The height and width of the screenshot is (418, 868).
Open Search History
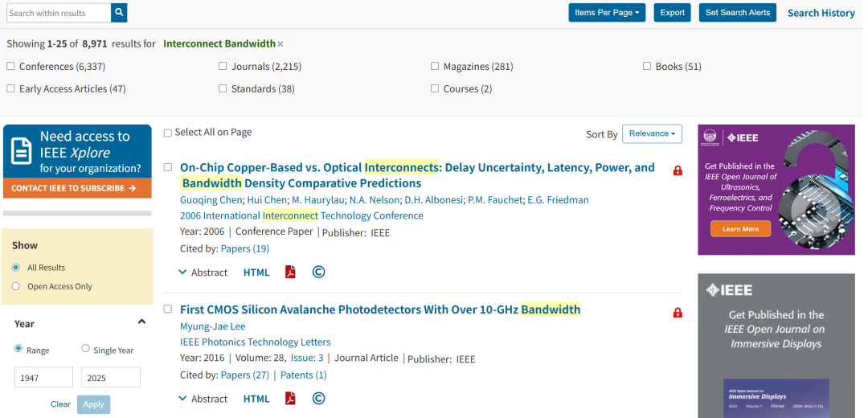pyautogui.click(x=821, y=13)
